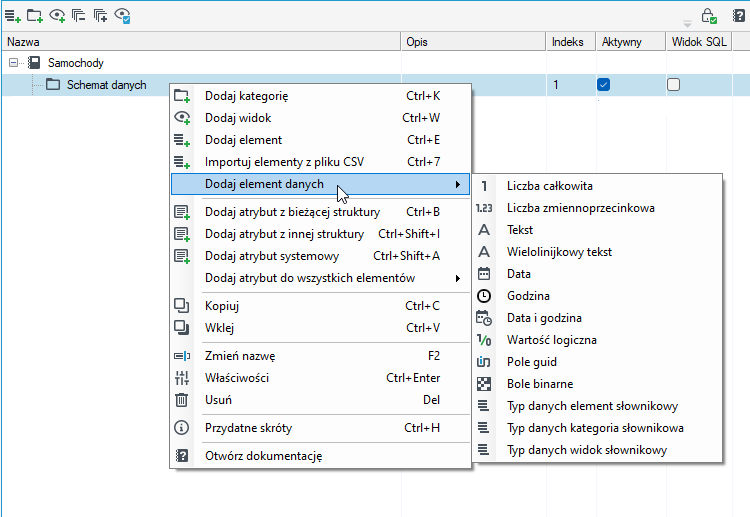Select Data i godzina data type
Image resolution: width=750 pixels, height=517 pixels.
pyautogui.click(x=597, y=318)
